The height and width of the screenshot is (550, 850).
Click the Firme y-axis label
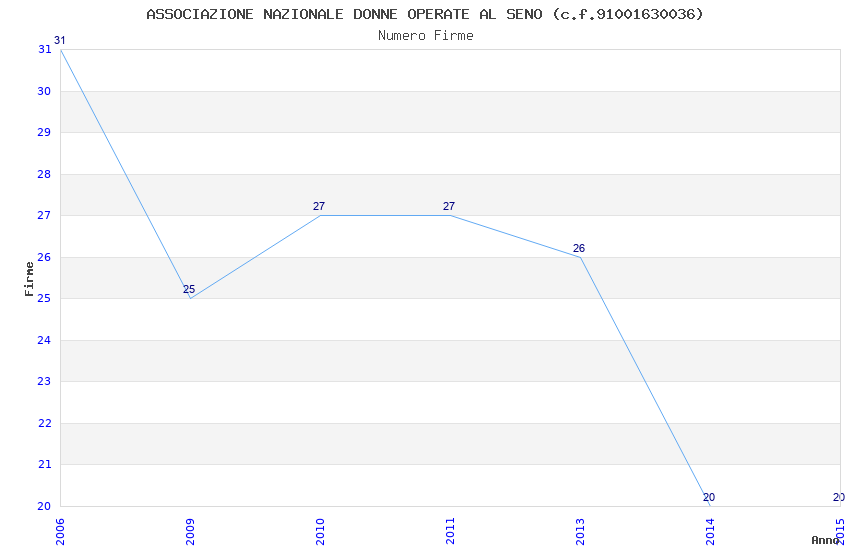pos(29,279)
